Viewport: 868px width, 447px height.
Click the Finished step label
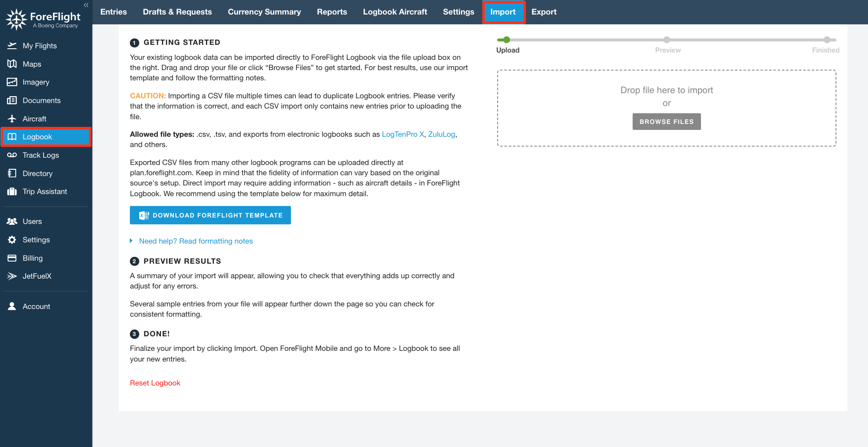[826, 50]
